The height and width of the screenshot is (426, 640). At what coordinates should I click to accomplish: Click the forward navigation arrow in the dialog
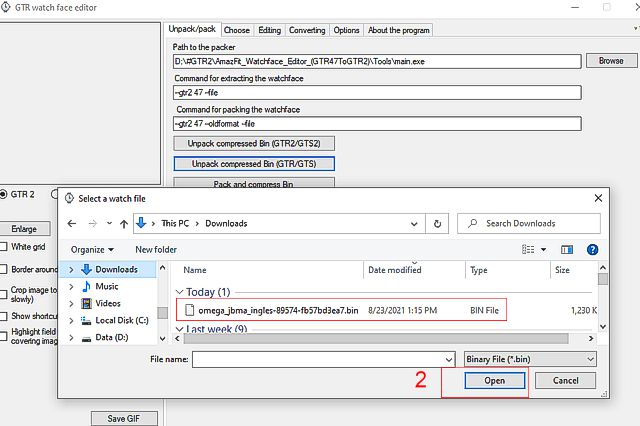[93, 224]
